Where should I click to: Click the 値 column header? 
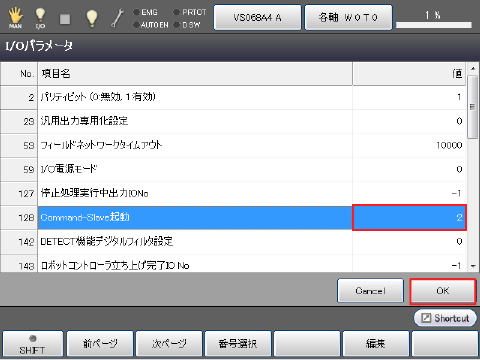[409, 73]
